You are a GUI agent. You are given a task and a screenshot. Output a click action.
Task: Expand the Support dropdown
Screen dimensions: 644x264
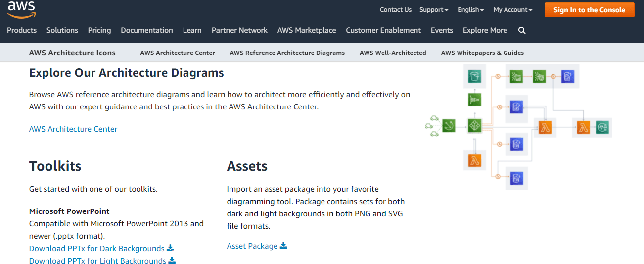[434, 10]
